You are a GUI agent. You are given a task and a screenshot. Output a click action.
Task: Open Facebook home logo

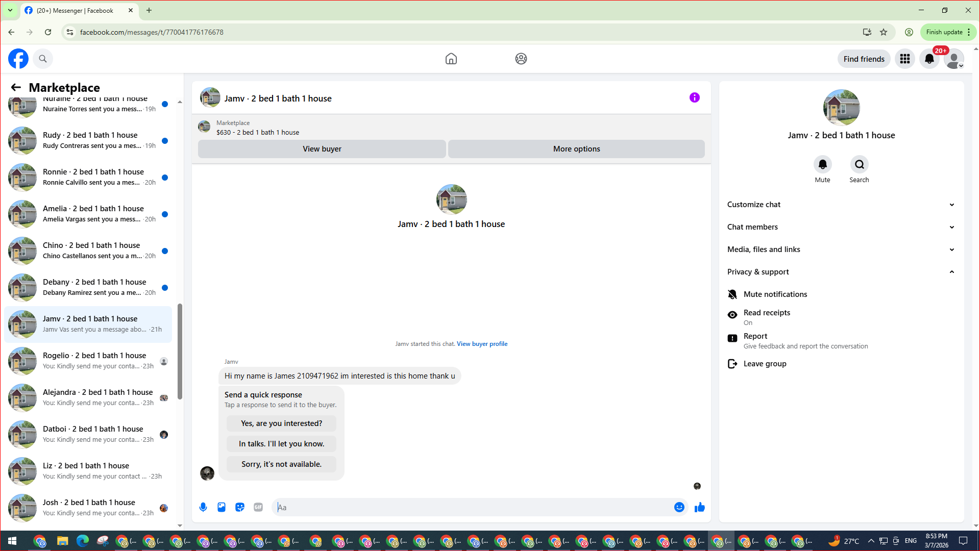coord(18,59)
